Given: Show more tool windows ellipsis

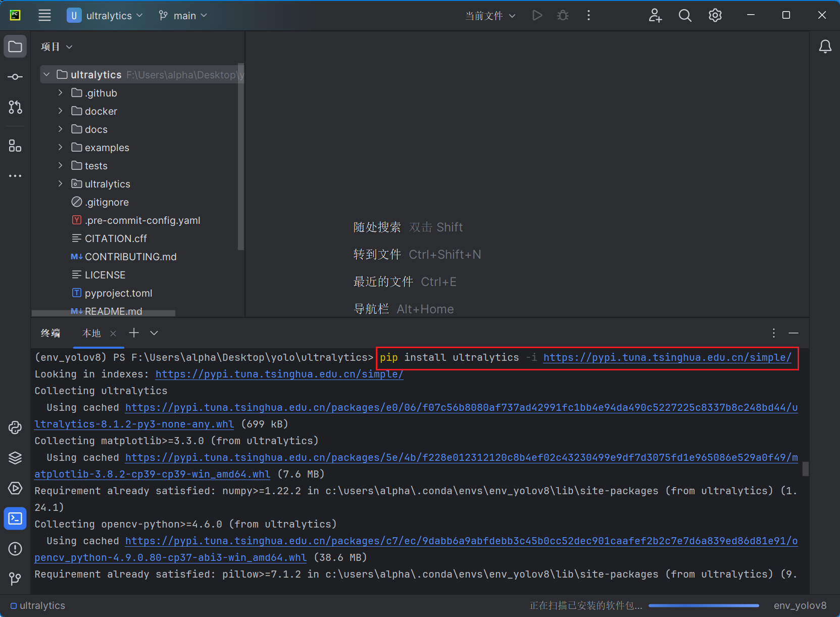Looking at the screenshot, I should [x=15, y=176].
